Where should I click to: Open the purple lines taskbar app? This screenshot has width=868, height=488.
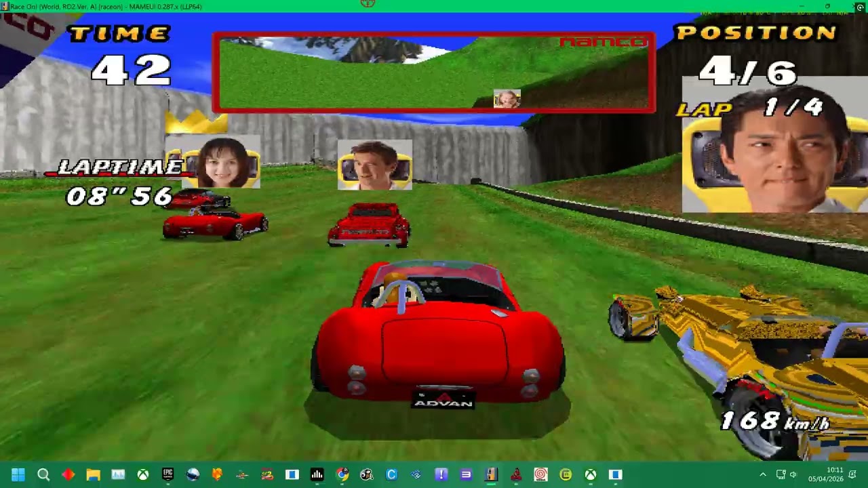click(x=466, y=474)
